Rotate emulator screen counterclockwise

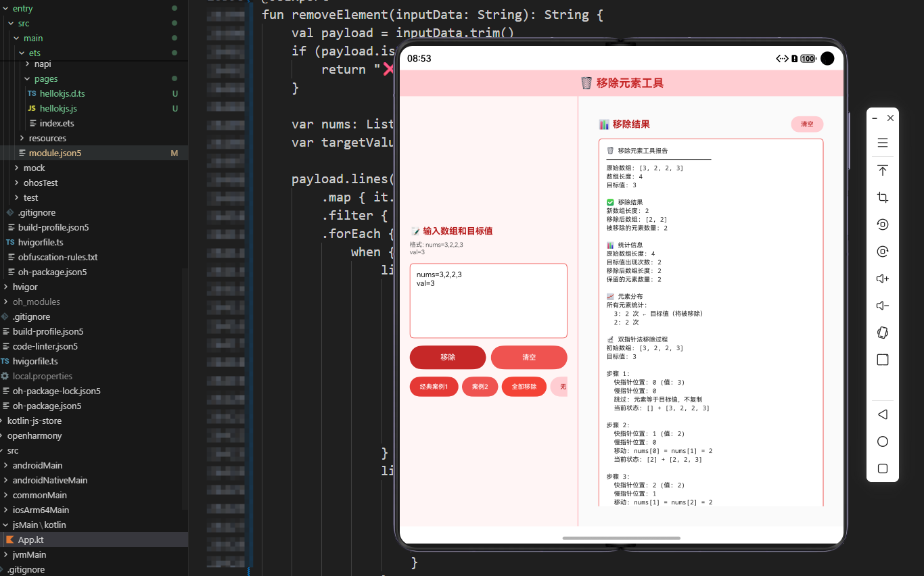[883, 224]
